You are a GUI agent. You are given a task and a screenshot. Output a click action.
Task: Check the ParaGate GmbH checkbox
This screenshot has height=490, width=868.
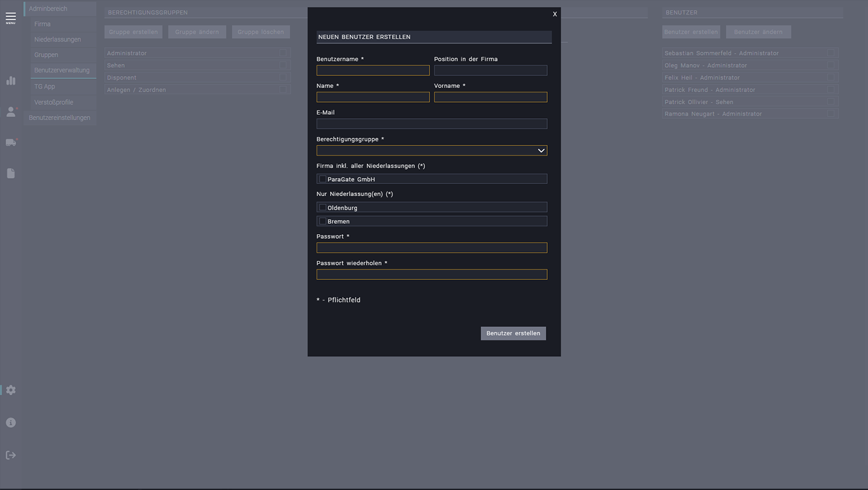(323, 179)
